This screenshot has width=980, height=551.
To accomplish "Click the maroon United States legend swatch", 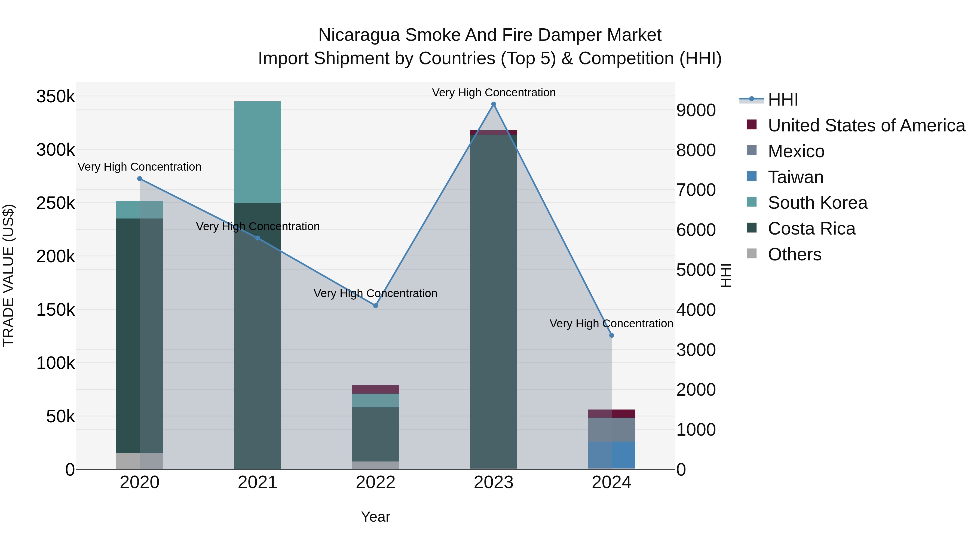I will pos(751,124).
